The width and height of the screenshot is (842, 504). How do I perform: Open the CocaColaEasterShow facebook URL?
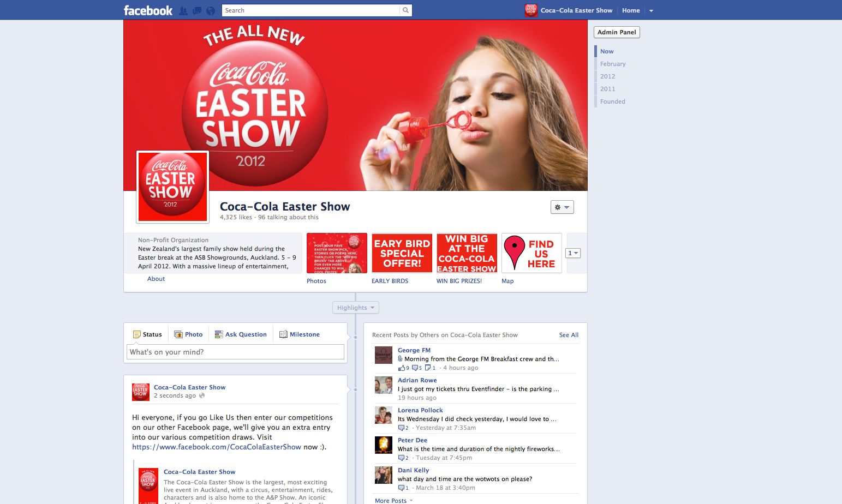[x=217, y=447]
